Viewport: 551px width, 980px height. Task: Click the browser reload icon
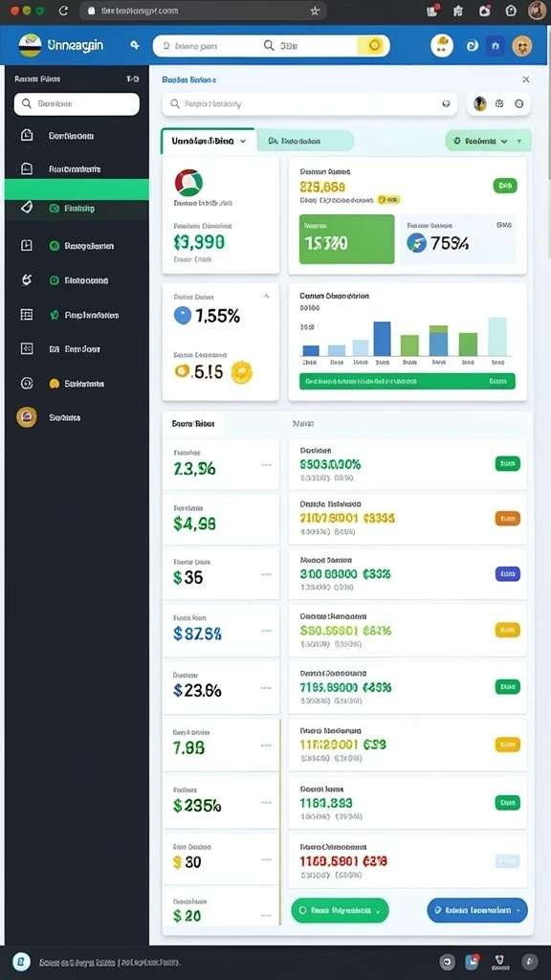coord(63,11)
